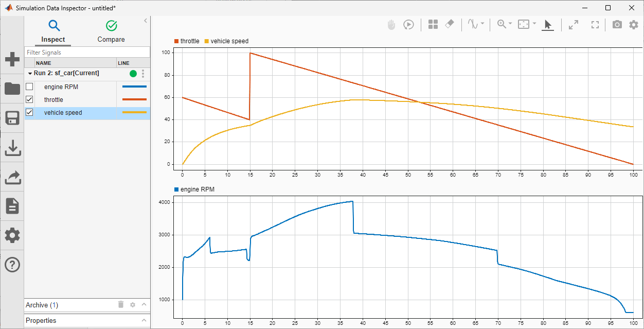The height and width of the screenshot is (329, 644).
Task: Enable the engine RPM signal checkbox
Action: point(29,87)
